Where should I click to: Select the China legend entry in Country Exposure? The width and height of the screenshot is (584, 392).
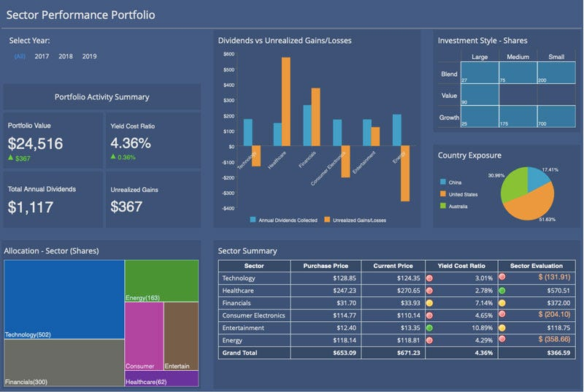tap(454, 182)
